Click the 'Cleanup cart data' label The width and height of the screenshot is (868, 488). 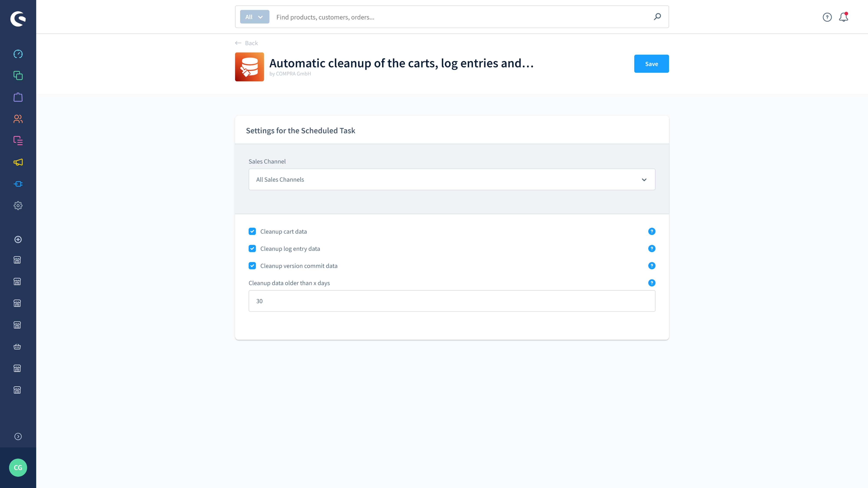pos(283,231)
